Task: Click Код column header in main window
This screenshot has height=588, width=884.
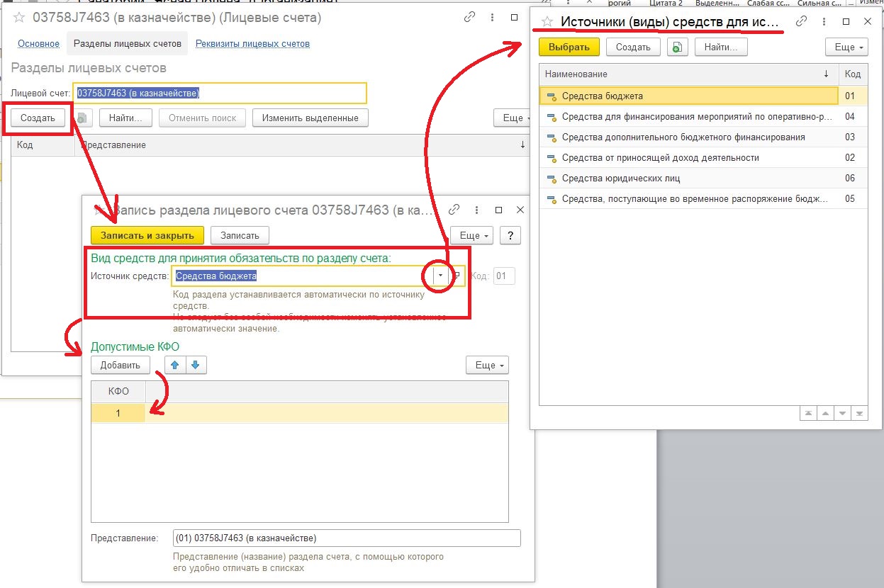Action: click(x=43, y=145)
